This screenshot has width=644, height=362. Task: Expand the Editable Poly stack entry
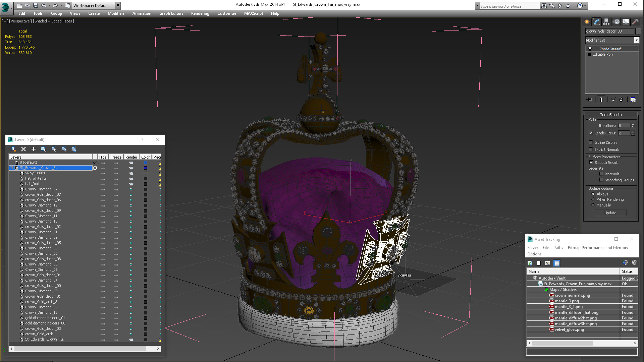coord(589,54)
